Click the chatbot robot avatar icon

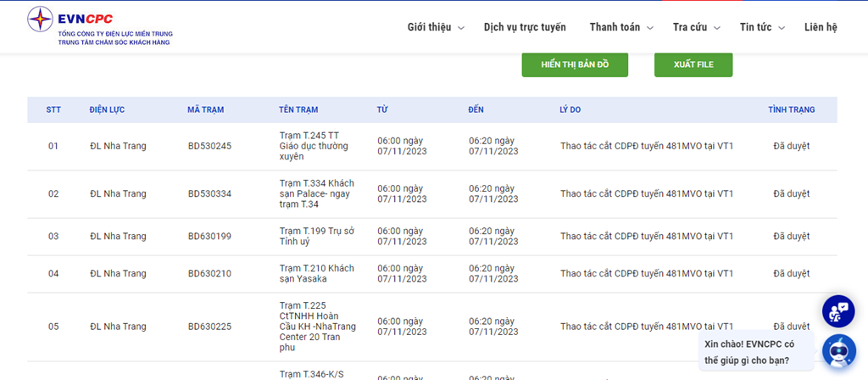pos(837,350)
